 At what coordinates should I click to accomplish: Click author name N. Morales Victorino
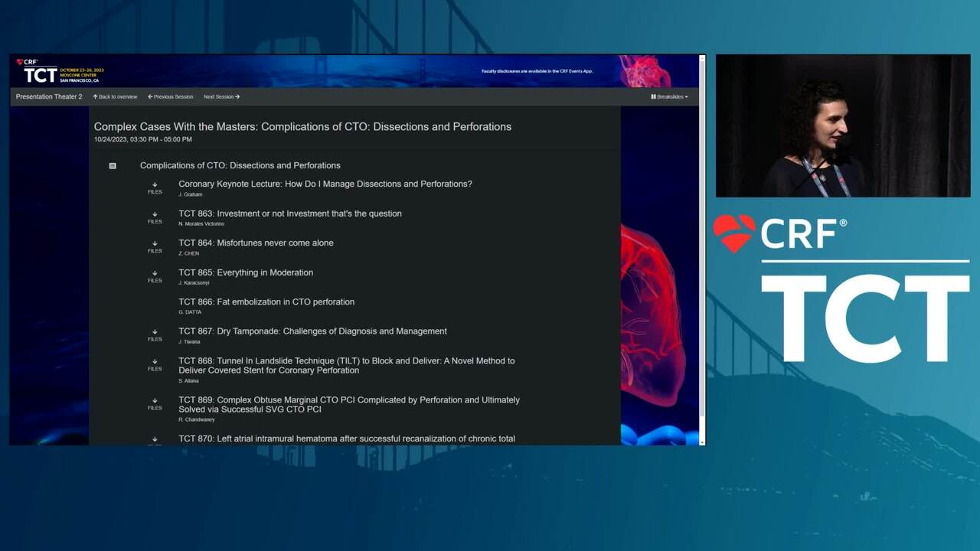201,224
